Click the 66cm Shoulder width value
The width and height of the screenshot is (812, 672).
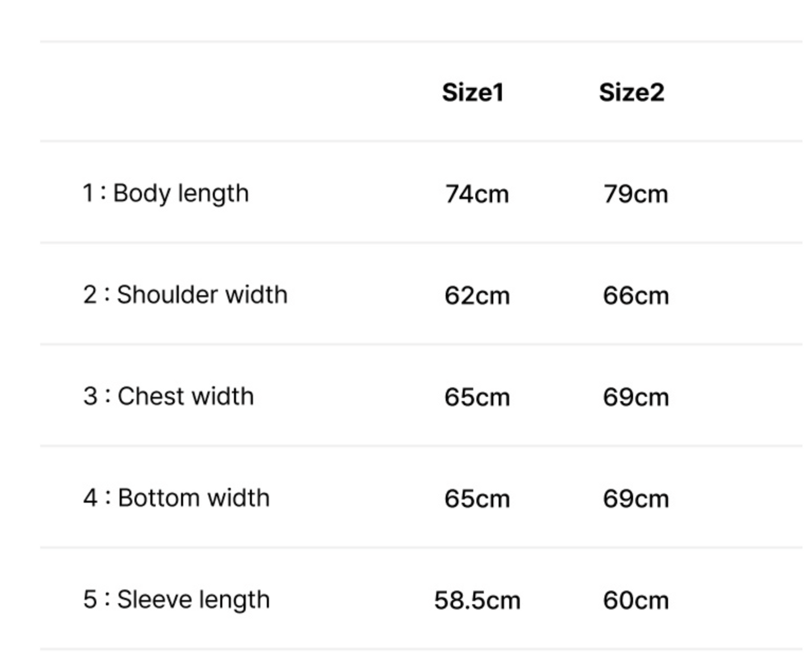[x=636, y=296]
